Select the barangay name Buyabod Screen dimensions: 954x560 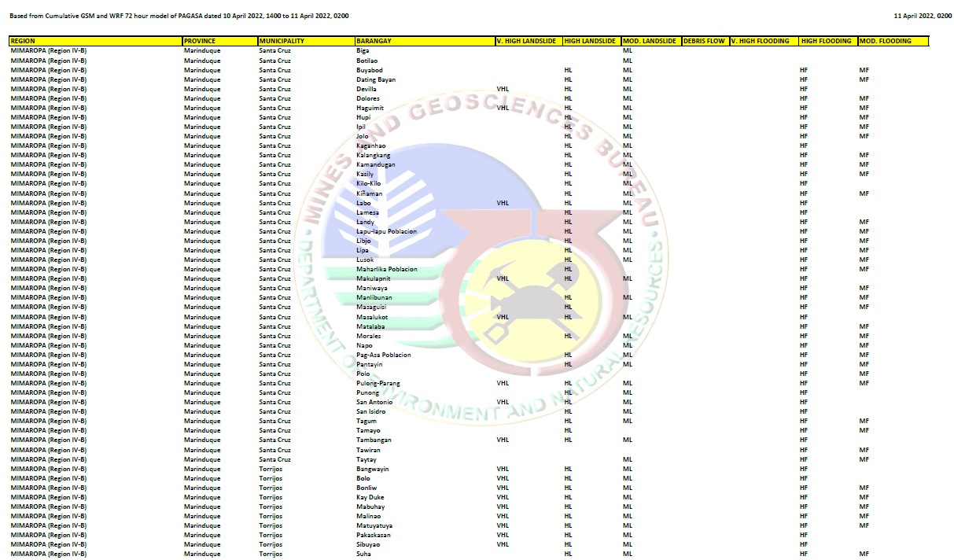(370, 70)
